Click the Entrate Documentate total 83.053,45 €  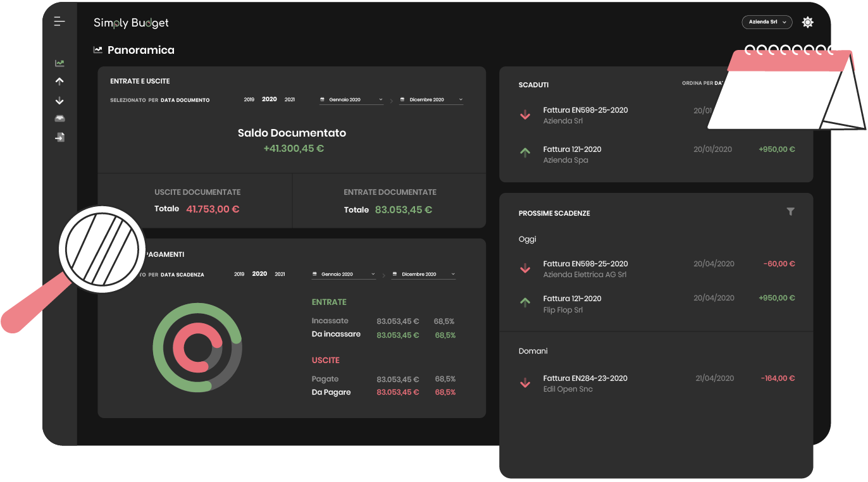tap(404, 209)
